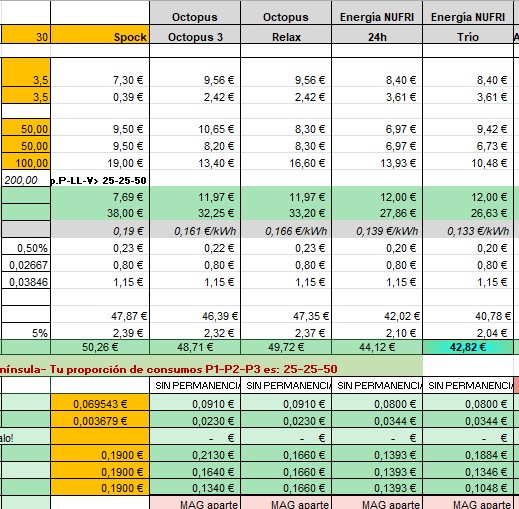Select the 13,93 € NUFRI 24h cell

(x=377, y=162)
